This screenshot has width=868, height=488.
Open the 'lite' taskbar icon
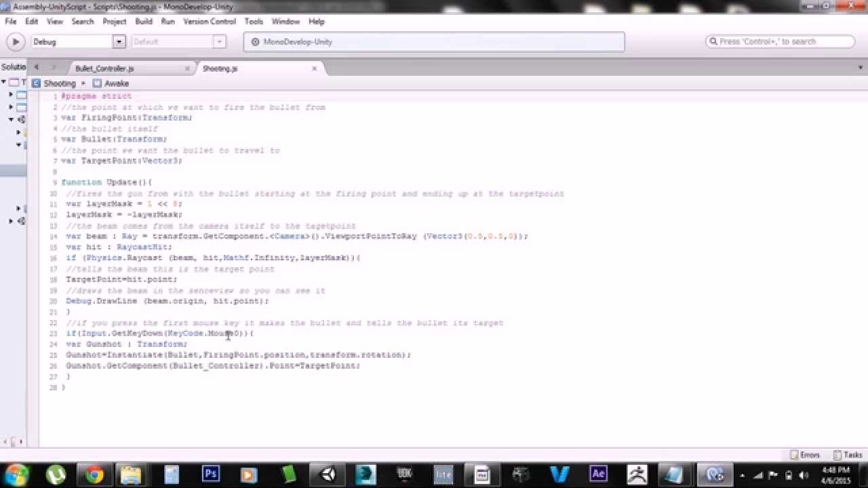443,474
